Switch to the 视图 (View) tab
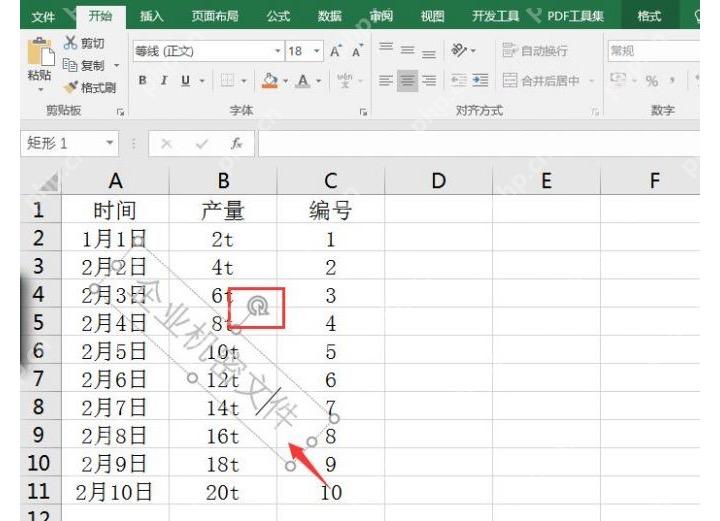Screen dimensions: 720x521 pyautogui.click(x=432, y=17)
